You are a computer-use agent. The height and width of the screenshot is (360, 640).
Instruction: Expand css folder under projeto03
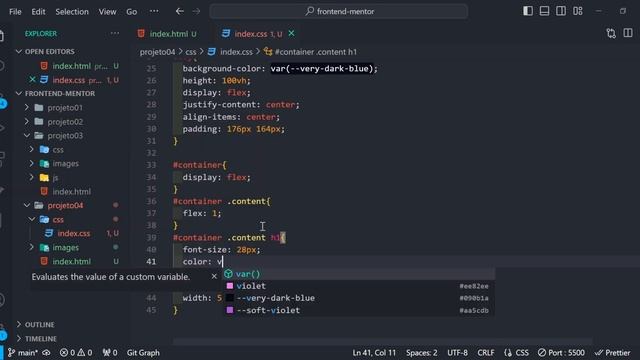(x=58, y=150)
